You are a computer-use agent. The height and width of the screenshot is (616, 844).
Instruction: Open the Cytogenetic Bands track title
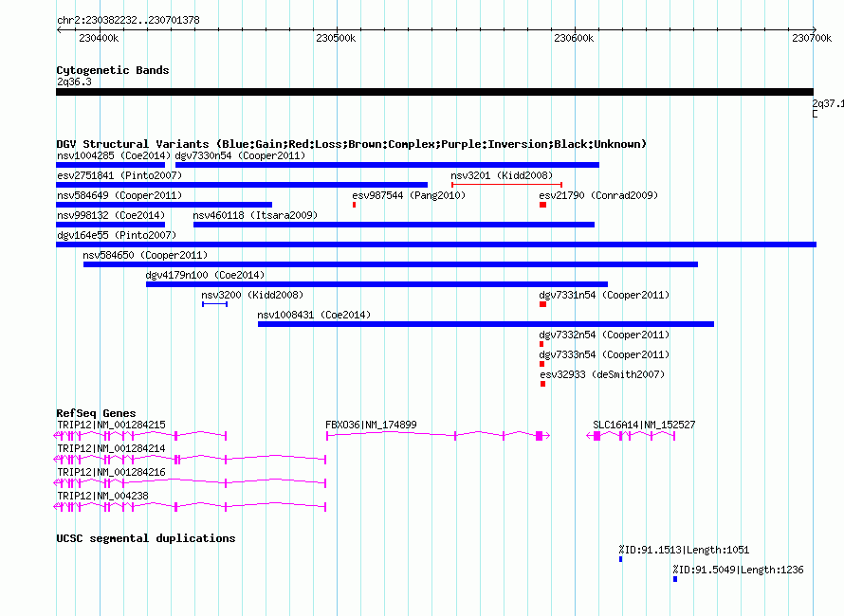click(113, 70)
